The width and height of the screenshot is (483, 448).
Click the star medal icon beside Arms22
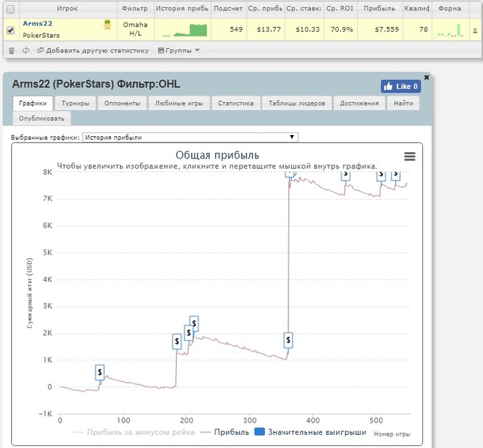point(107,25)
